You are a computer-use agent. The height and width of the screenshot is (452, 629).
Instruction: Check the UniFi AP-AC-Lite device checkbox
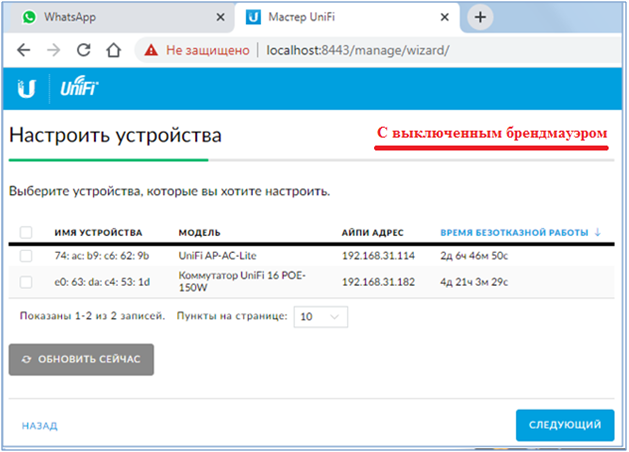point(26,256)
